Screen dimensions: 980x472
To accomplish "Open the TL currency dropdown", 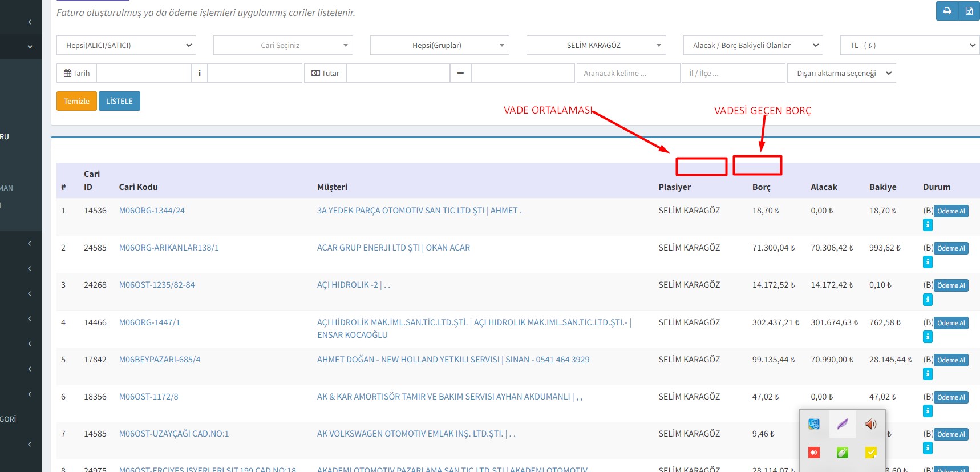I will click(x=909, y=45).
